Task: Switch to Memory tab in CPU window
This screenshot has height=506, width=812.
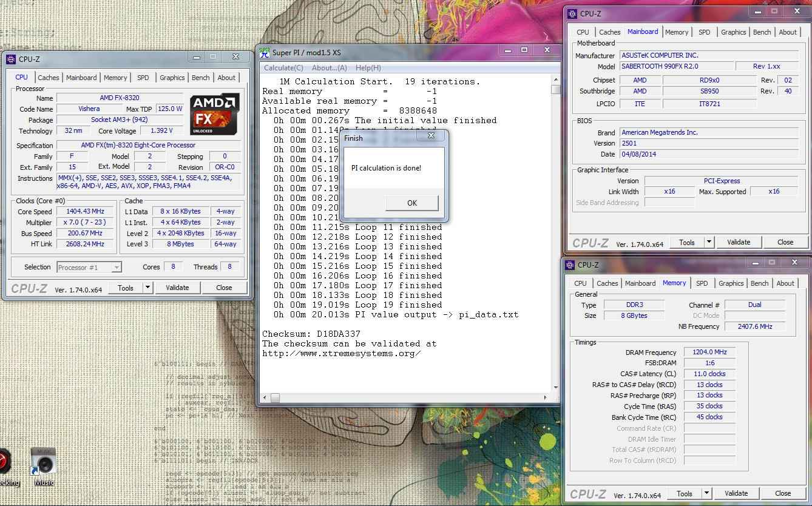Action: coord(115,78)
